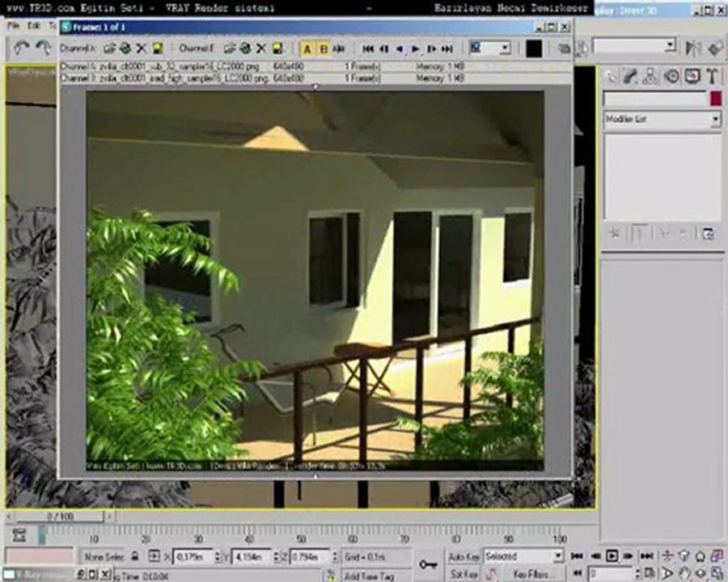Click the large Set Keys key button

click(x=428, y=564)
